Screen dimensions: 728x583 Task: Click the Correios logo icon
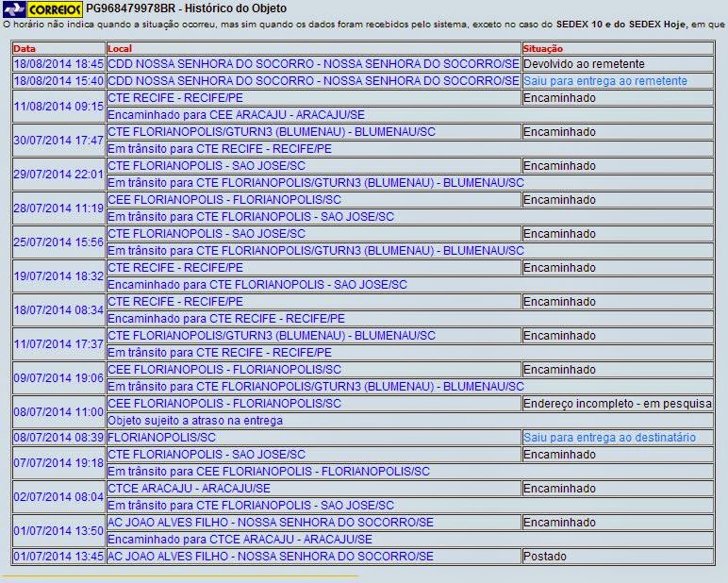pyautogui.click(x=42, y=8)
